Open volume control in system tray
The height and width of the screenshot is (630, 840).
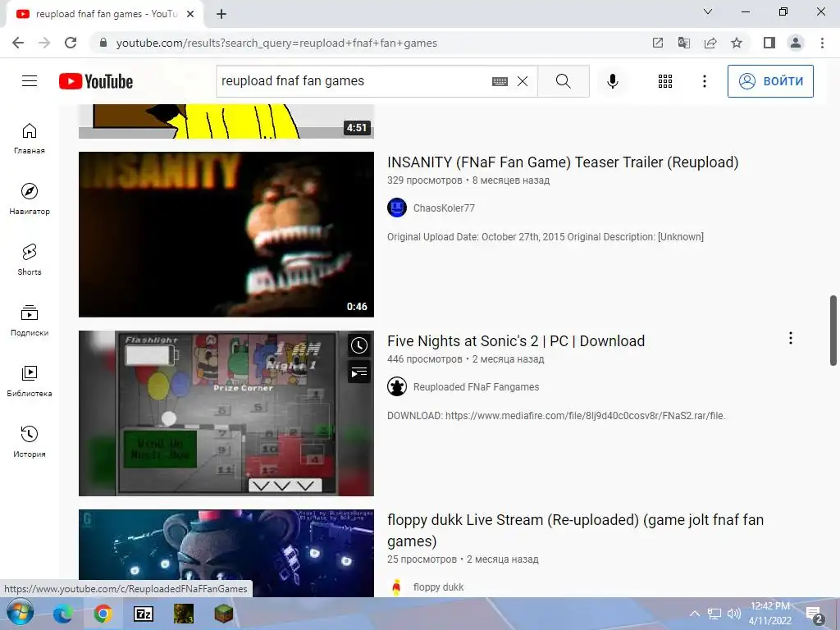coord(733,614)
